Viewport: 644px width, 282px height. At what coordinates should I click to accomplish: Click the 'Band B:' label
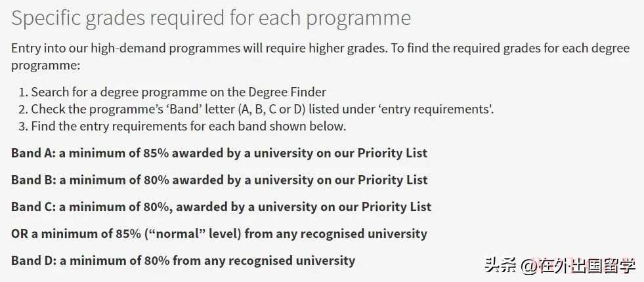pyautogui.click(x=33, y=180)
